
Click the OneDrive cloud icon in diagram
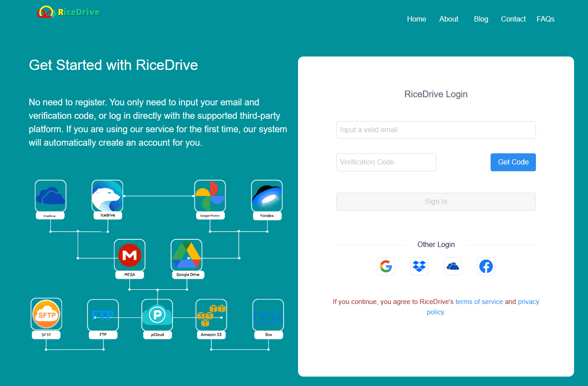click(51, 196)
